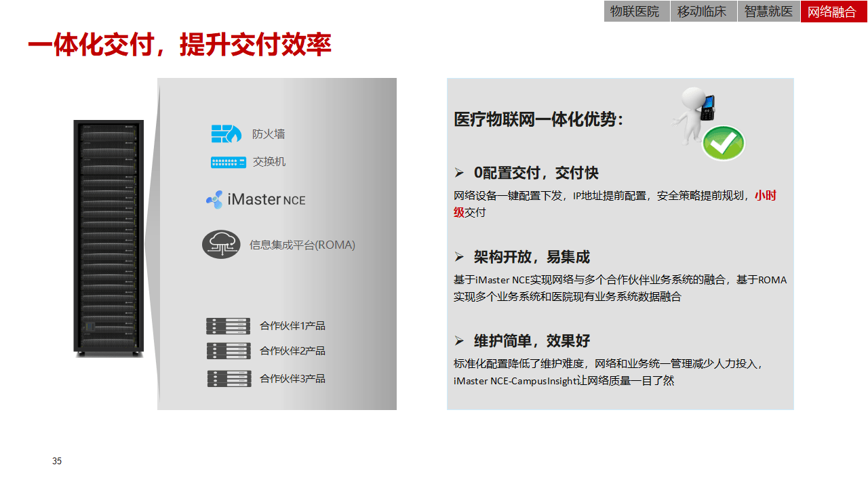Click the arrow bullet before 架构开放
The height and width of the screenshot is (488, 868).
[459, 257]
